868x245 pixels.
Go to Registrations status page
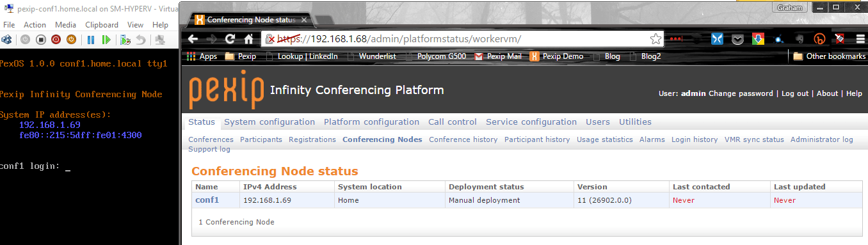click(x=312, y=139)
